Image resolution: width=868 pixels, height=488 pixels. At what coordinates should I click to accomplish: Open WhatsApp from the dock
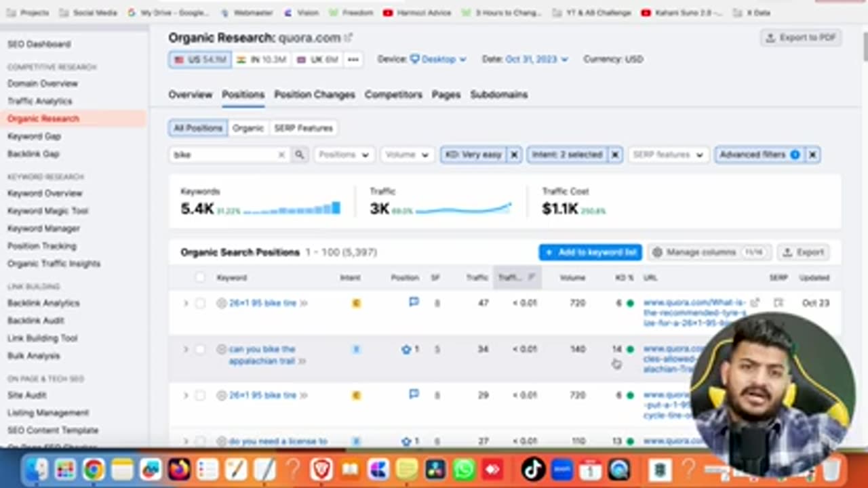(x=464, y=469)
